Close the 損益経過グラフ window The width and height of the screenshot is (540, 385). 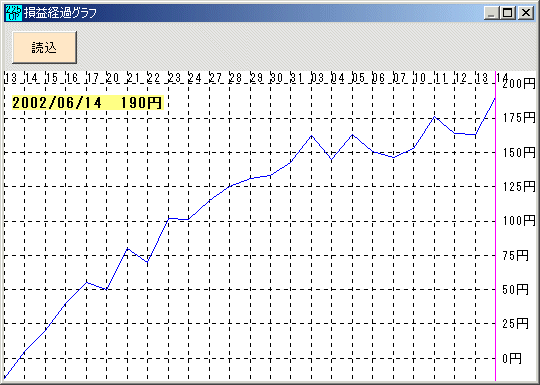[x=526, y=13]
